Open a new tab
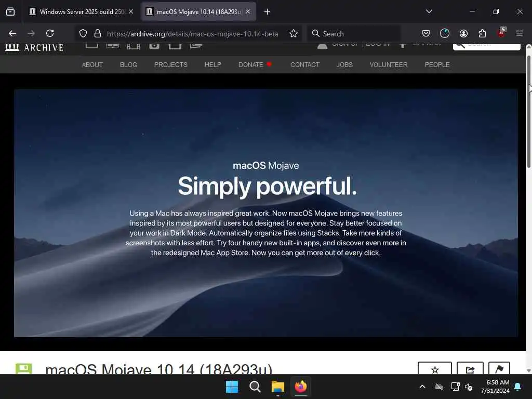The width and height of the screenshot is (532, 399). 267,12
